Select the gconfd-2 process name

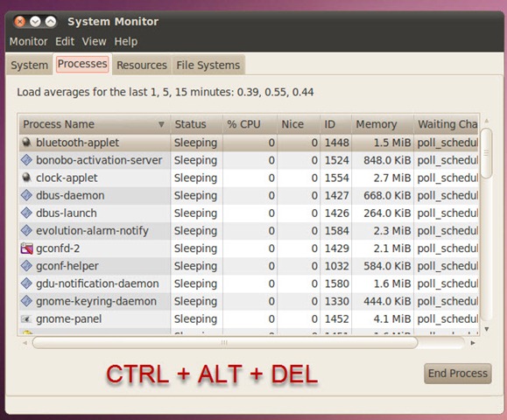click(x=58, y=248)
